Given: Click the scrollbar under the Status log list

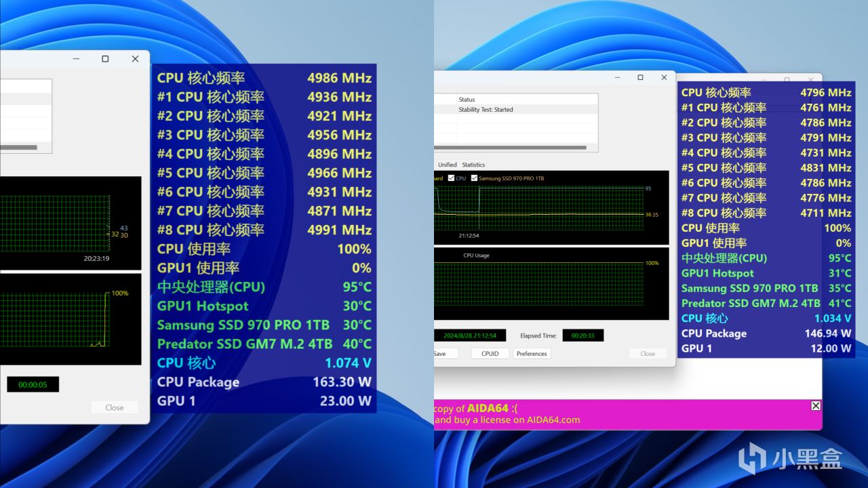Looking at the screenshot, I should (510, 147).
